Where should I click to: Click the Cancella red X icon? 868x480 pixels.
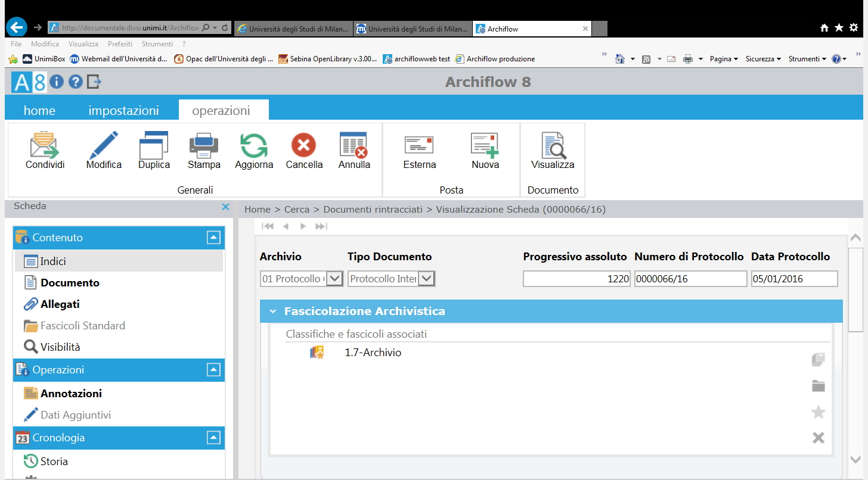[x=304, y=145]
